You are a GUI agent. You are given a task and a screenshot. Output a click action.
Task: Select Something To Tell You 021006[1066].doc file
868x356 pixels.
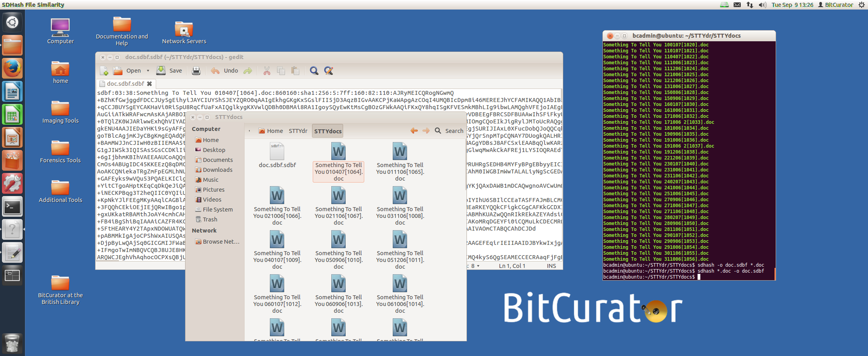point(277,206)
